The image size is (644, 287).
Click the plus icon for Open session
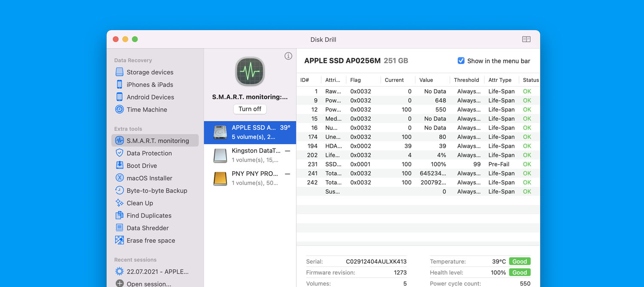119,284
